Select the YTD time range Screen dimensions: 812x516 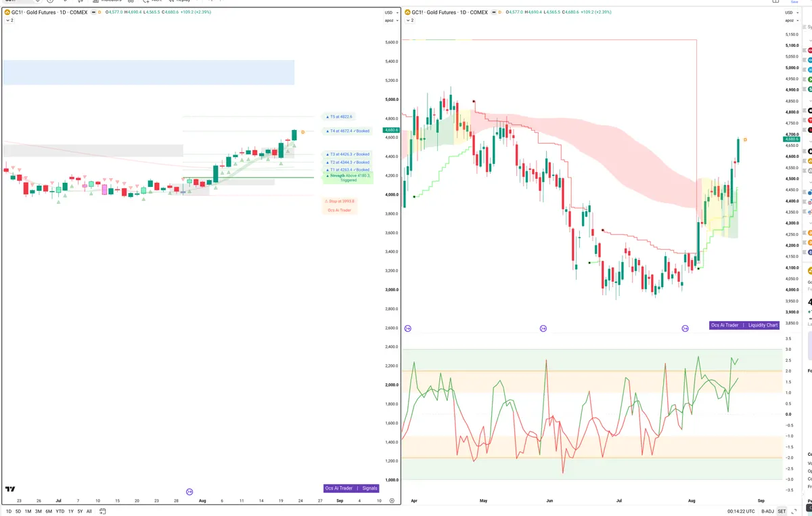click(x=60, y=511)
